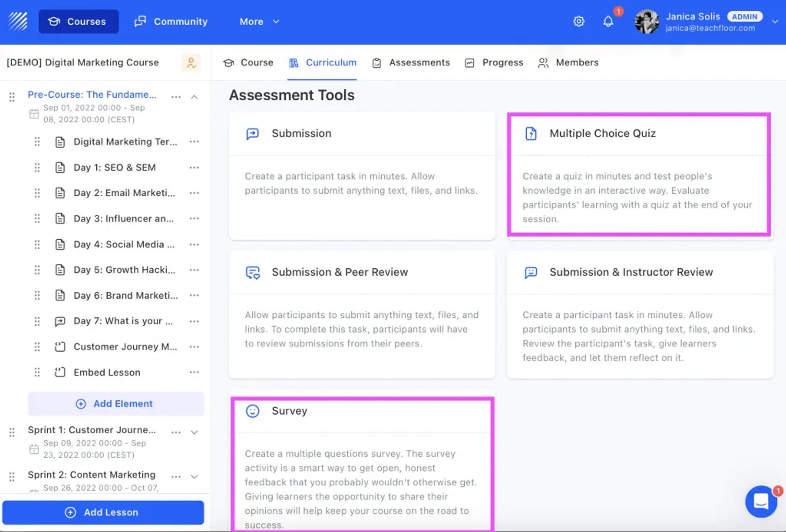Open options dots for Sprint 1 module
The image size is (786, 532).
(176, 432)
